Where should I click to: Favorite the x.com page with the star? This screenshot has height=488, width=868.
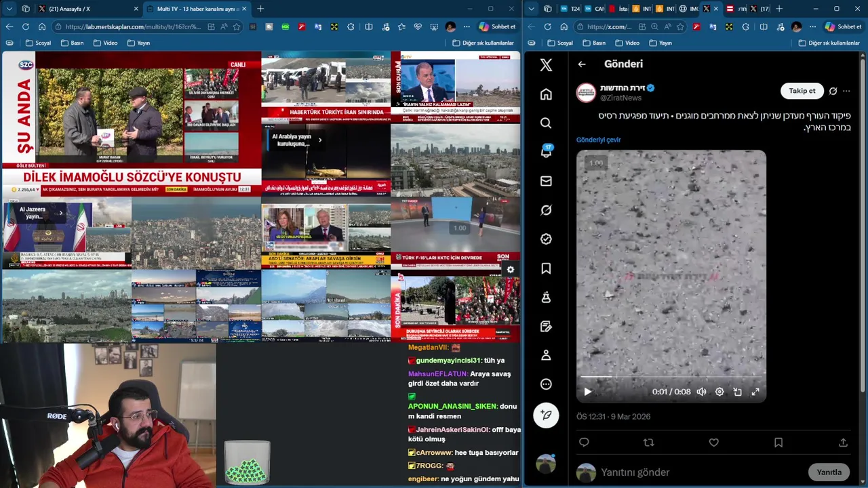pos(679,26)
